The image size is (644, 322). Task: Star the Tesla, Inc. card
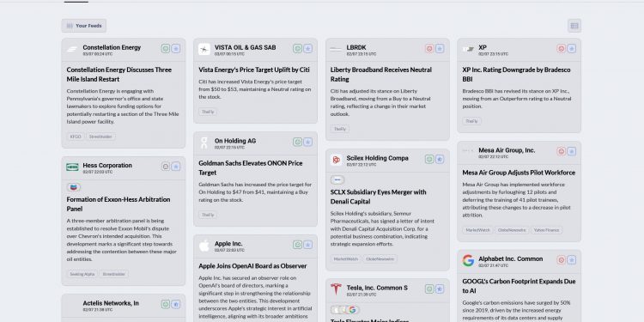pyautogui.click(x=440, y=289)
